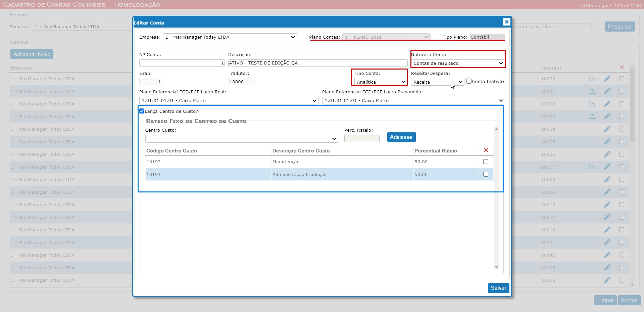
Task: Click the Fechar button
Action: pyautogui.click(x=629, y=300)
